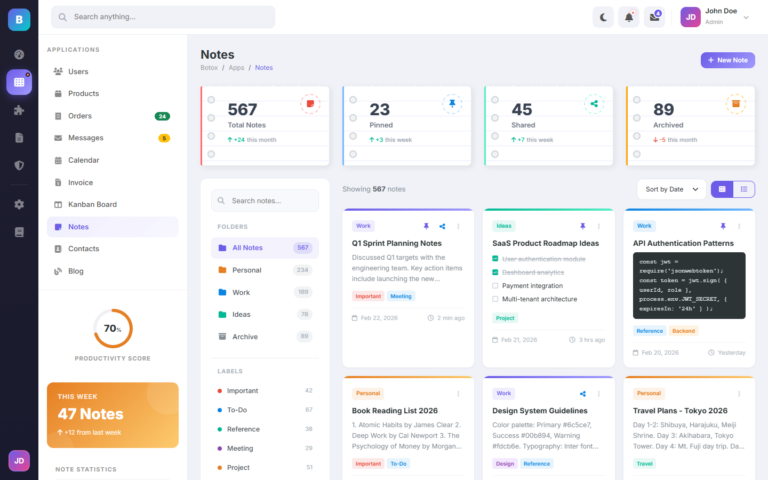Screen dimensions: 768x480
Task: Click the Search notes input field
Action: 265,200
